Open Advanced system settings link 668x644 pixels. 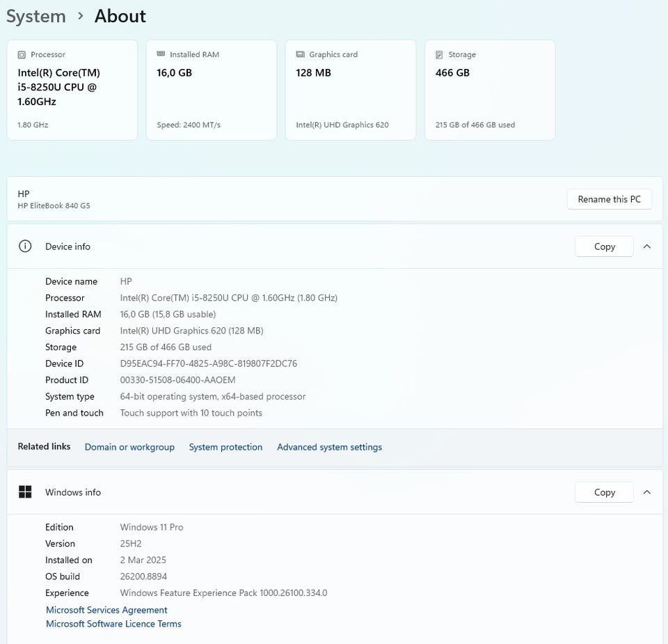[329, 447]
